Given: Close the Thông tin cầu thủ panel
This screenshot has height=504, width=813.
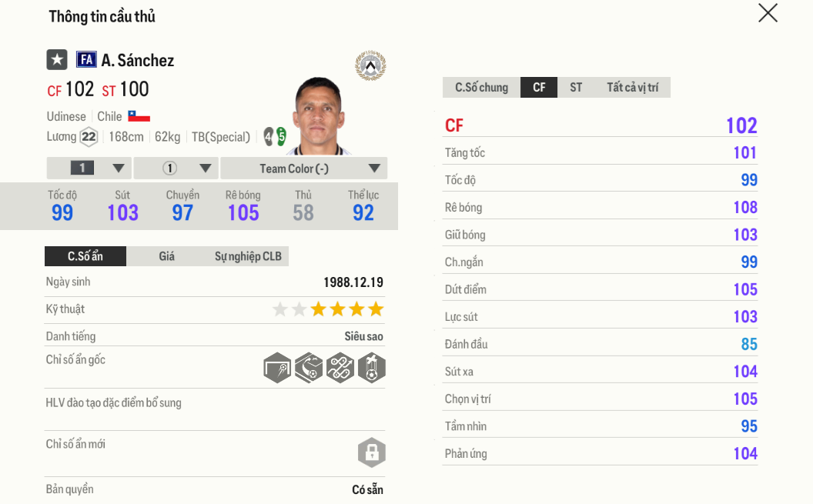Looking at the screenshot, I should (x=768, y=13).
